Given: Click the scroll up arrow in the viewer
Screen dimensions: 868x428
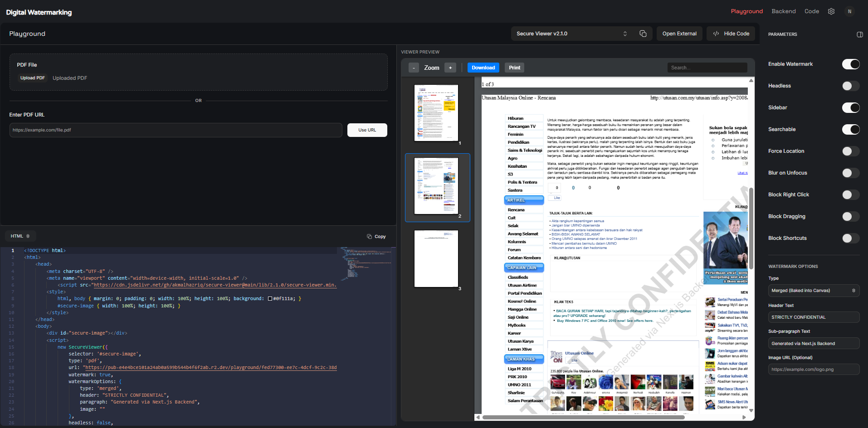Looking at the screenshot, I should tap(751, 80).
